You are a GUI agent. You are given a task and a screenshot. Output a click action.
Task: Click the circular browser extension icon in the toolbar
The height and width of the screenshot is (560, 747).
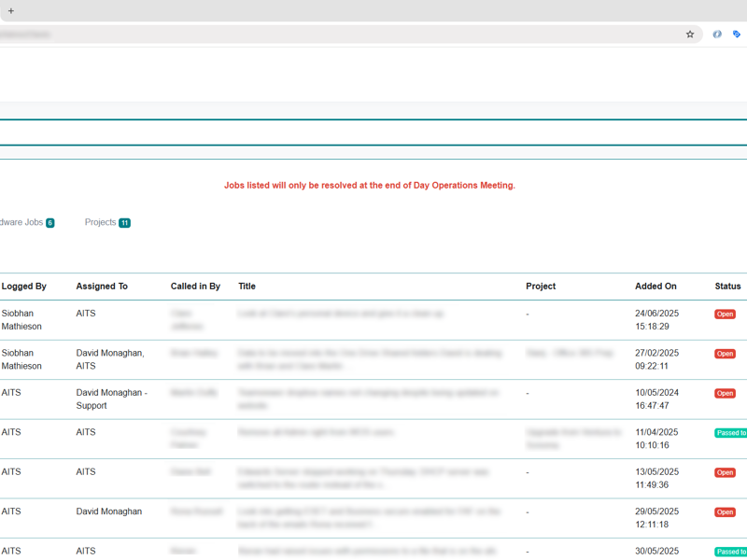717,34
